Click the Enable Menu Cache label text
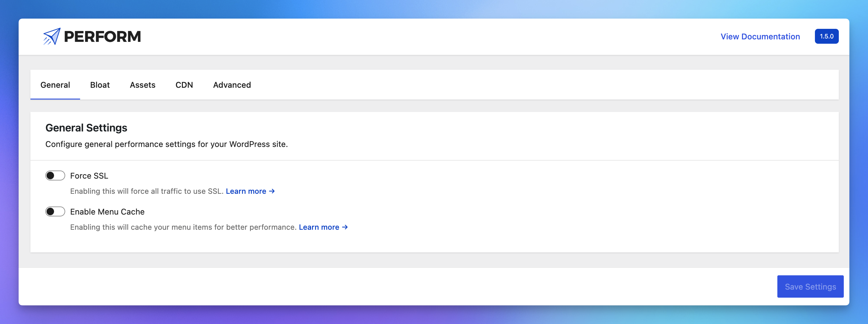Screen dimensions: 868x324 (x=107, y=212)
